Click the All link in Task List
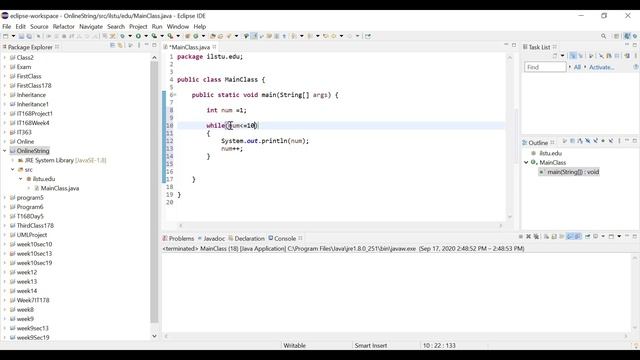Image resolution: width=640 pixels, height=360 pixels. (577, 67)
